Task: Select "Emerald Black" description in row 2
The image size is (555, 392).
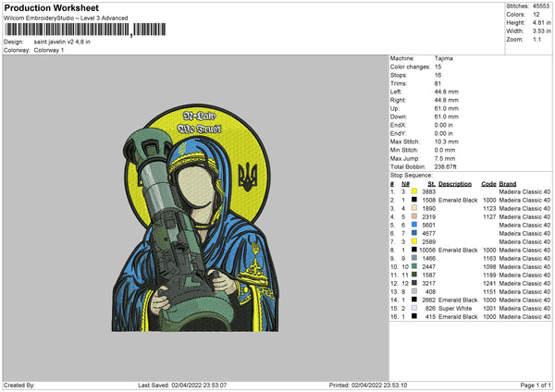Action: coord(458,201)
